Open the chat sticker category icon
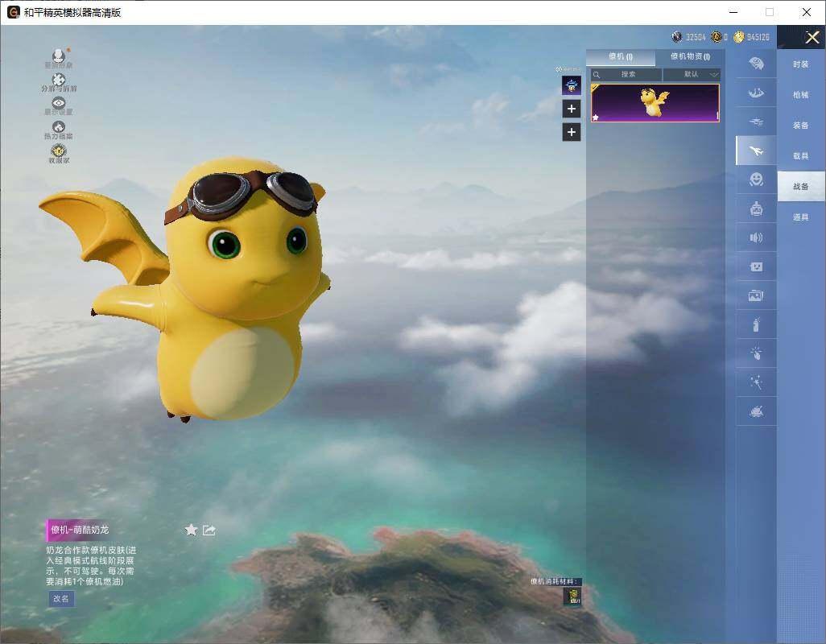The image size is (826, 644). coord(756,267)
